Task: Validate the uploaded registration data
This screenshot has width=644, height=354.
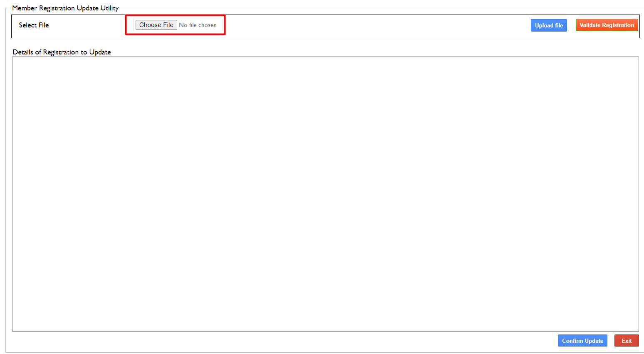Action: (607, 25)
